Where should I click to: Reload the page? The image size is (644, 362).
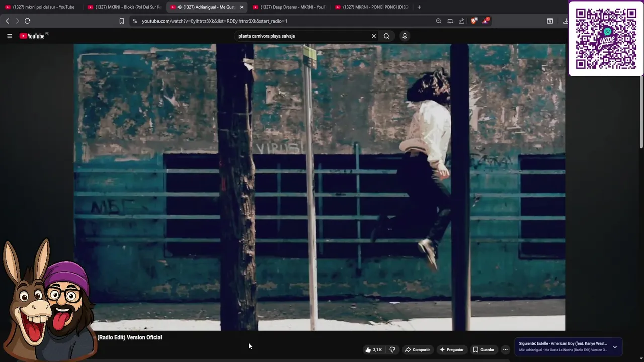point(27,21)
